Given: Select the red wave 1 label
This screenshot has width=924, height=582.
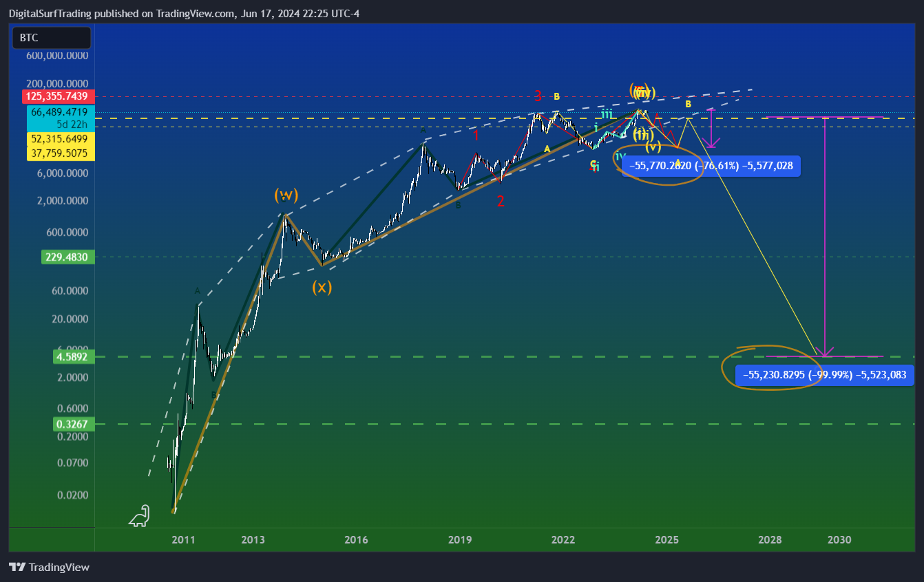Looking at the screenshot, I should (x=476, y=135).
